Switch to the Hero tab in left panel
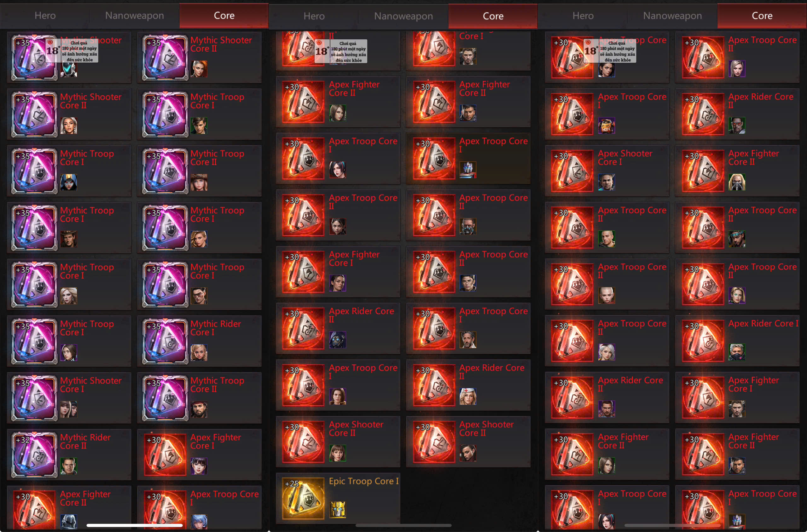 point(45,16)
